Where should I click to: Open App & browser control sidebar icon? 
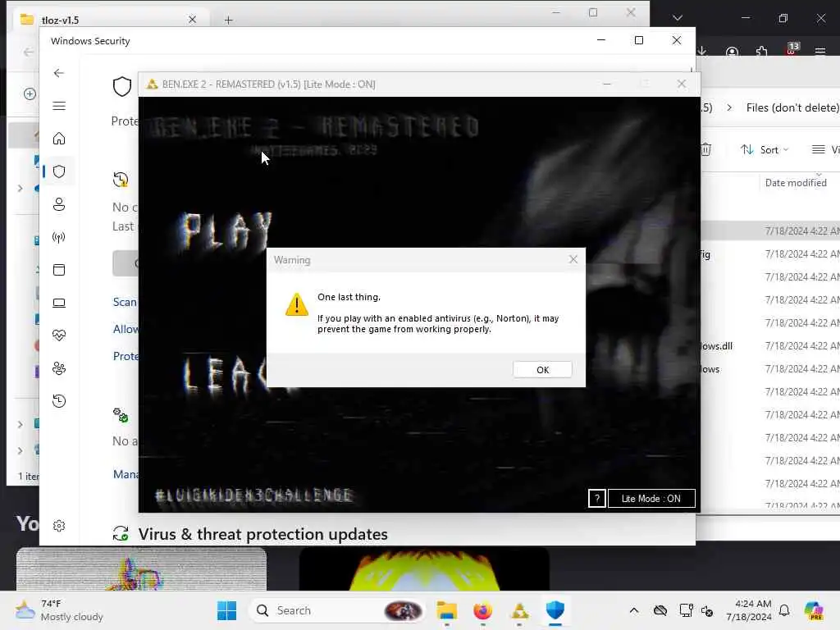click(59, 270)
